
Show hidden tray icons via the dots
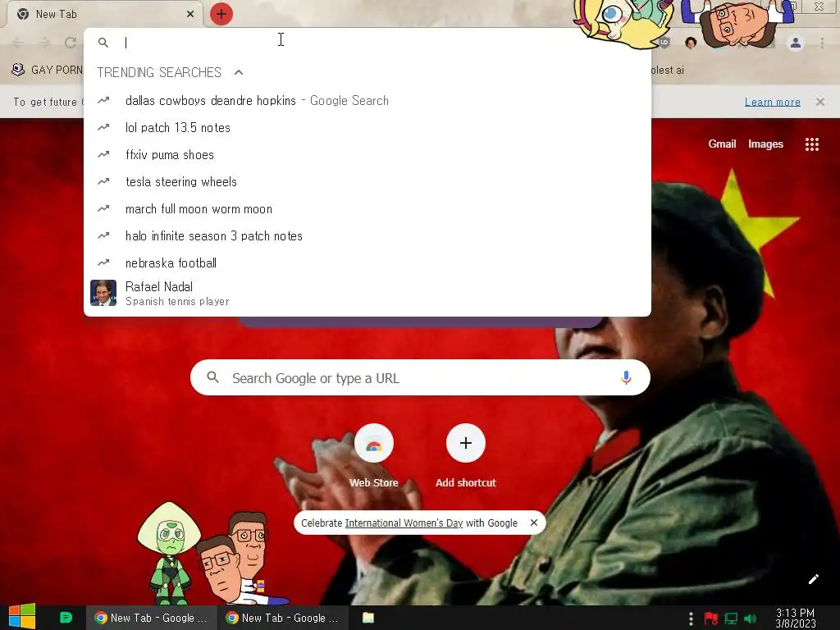[x=691, y=619]
